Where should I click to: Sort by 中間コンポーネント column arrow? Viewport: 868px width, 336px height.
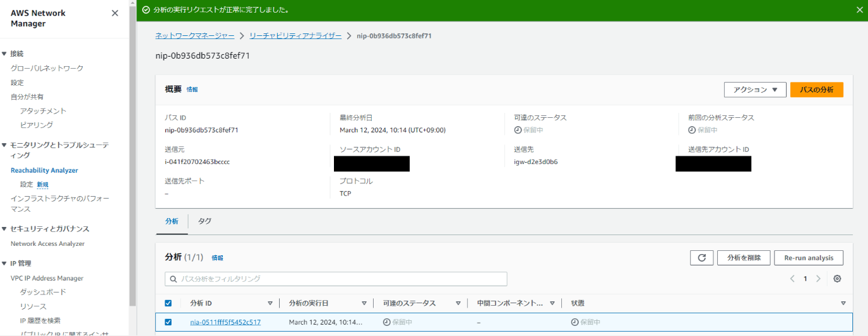pyautogui.click(x=552, y=303)
